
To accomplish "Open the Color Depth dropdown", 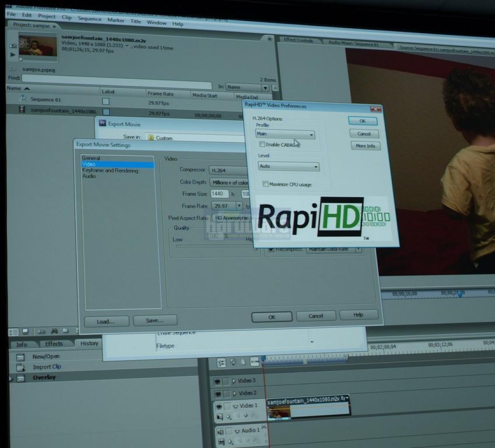I will [x=230, y=182].
